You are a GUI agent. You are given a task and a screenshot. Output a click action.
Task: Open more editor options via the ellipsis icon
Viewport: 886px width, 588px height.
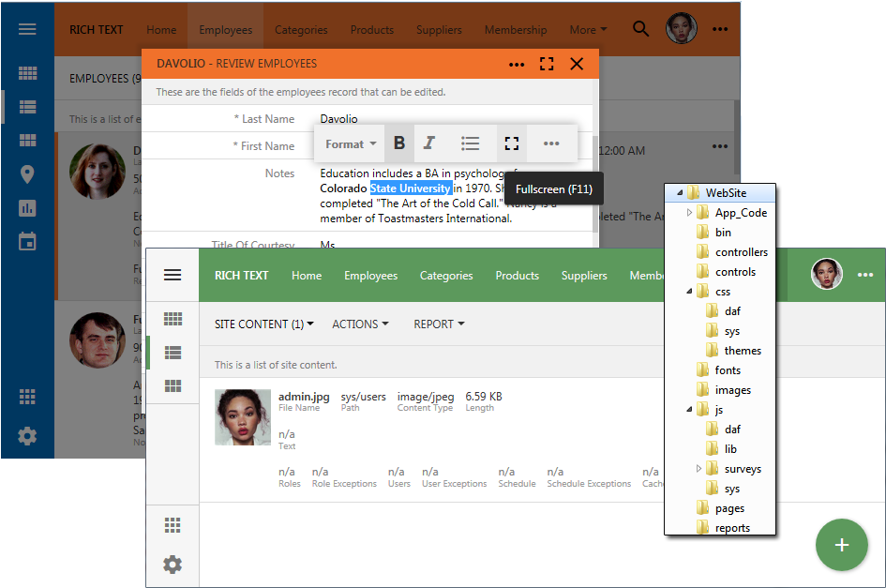[550, 143]
